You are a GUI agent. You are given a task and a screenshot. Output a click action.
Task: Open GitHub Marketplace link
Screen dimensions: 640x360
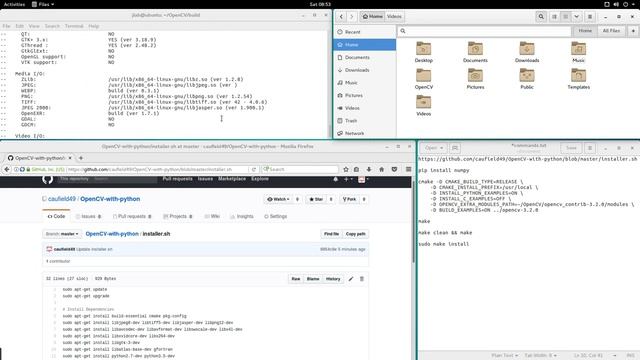232,179
